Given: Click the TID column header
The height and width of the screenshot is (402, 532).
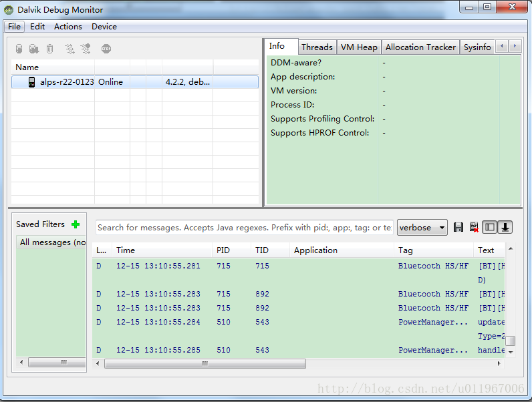Looking at the screenshot, I should [x=271, y=250].
